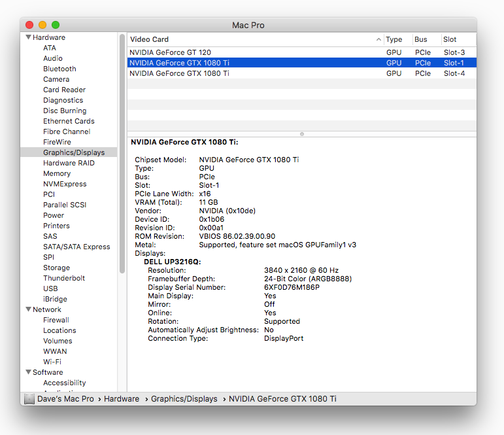Open Thunderbolt section
504x435 pixels.
[x=64, y=277]
